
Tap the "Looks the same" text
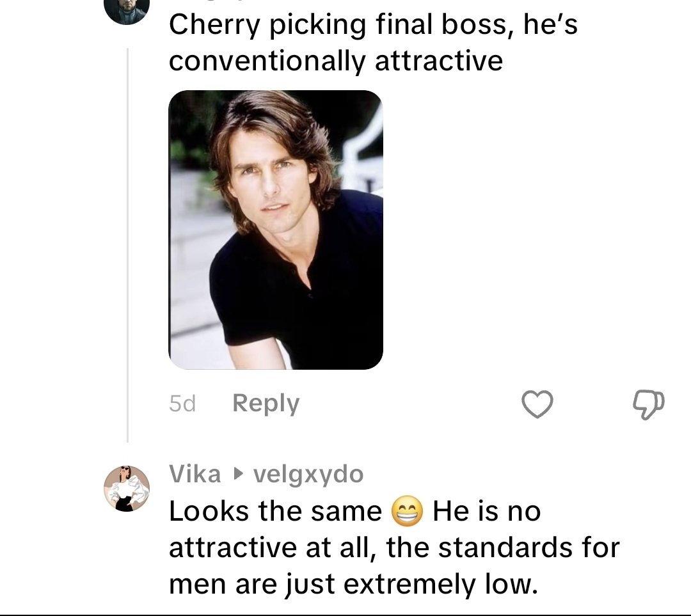(x=275, y=512)
